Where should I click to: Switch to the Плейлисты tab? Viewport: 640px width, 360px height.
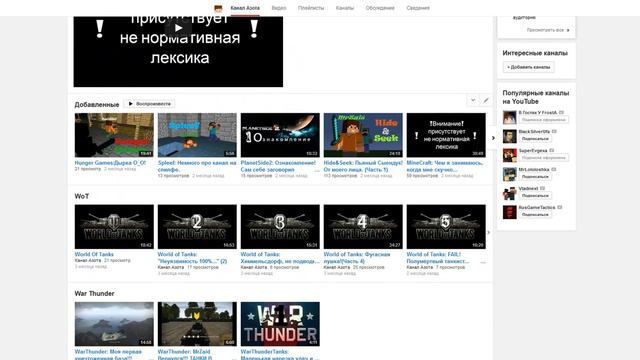click(x=311, y=8)
